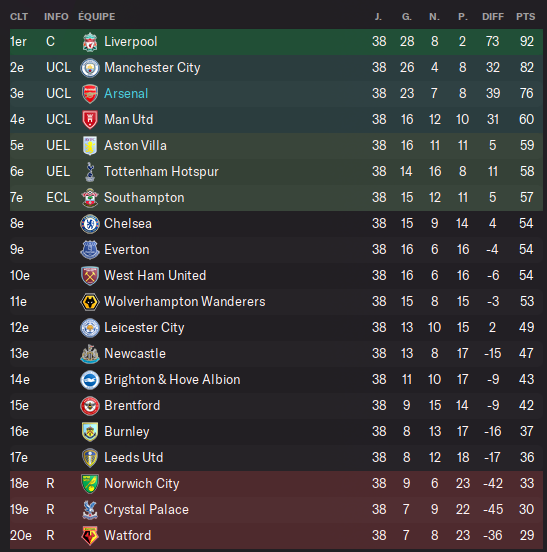The width and height of the screenshot is (547, 552).
Task: Click the INFO column header
Action: [56, 17]
